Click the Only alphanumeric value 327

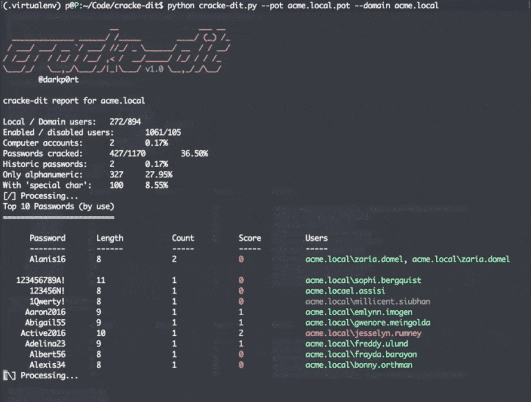(116, 175)
